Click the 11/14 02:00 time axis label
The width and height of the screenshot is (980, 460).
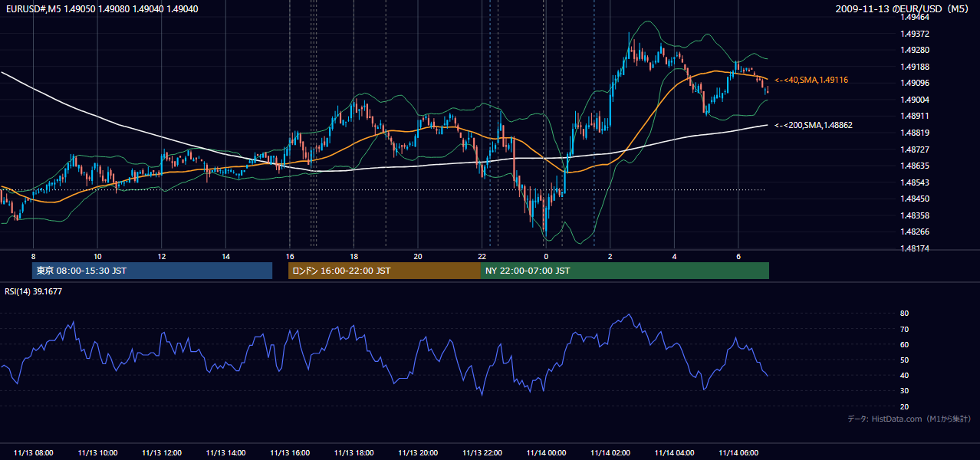point(610,453)
